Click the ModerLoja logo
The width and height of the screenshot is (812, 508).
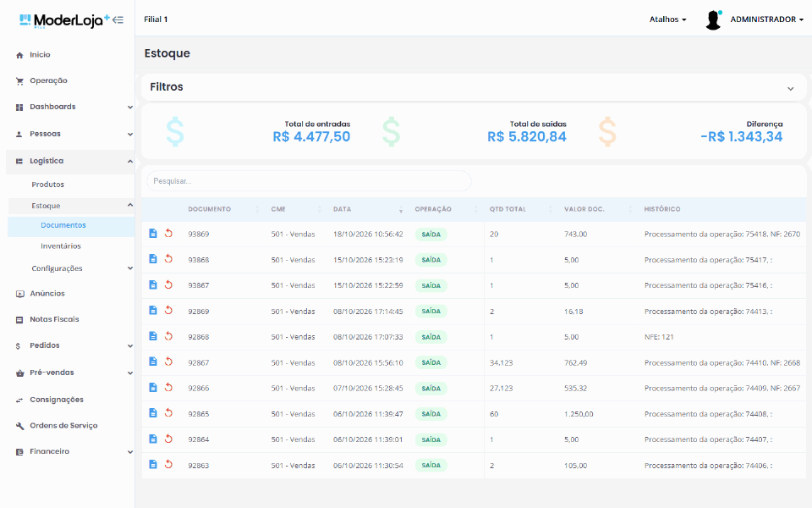pos(64,20)
